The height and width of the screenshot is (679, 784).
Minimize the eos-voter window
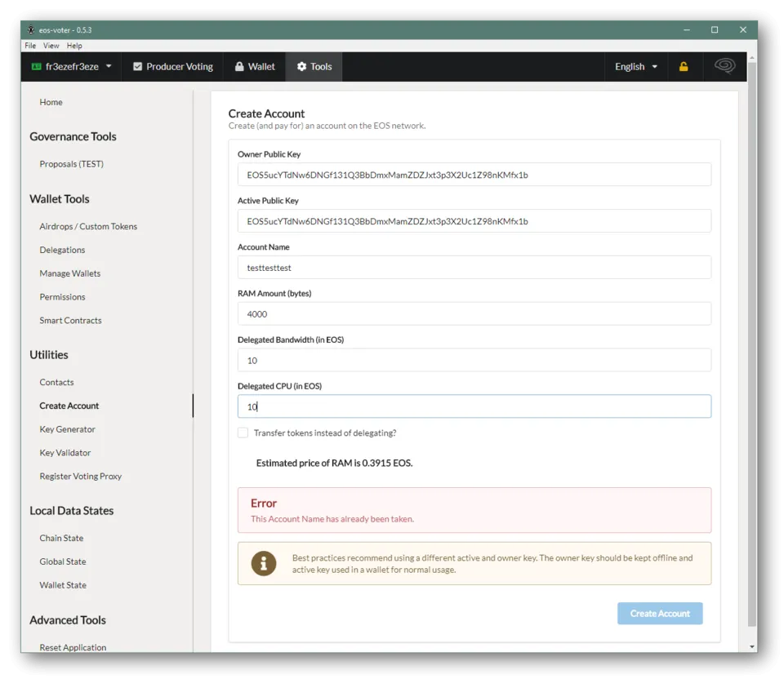point(687,30)
